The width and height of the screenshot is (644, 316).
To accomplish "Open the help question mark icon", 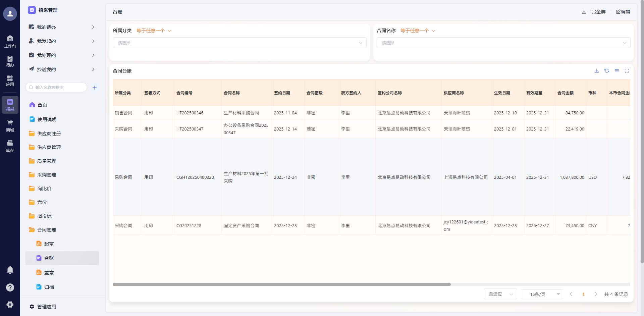I will coord(10,287).
